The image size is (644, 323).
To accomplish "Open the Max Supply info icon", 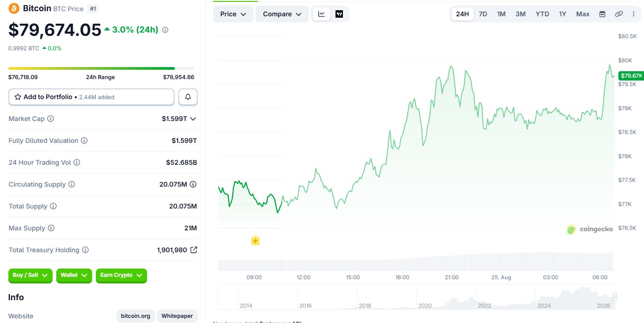I will tap(51, 228).
